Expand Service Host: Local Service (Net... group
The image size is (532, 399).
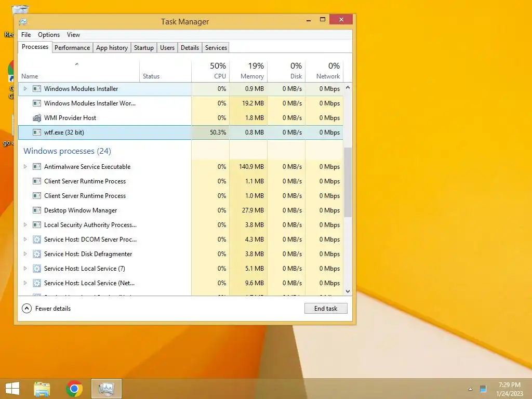pyautogui.click(x=25, y=283)
